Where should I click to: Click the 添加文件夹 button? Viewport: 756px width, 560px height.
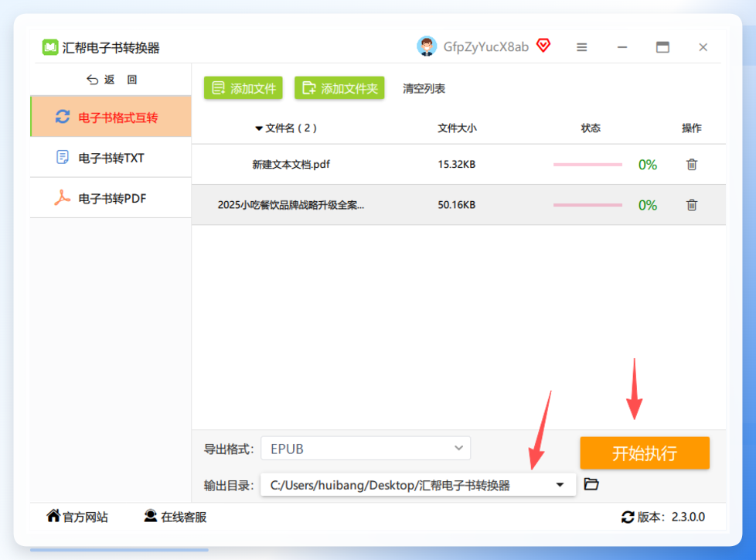(339, 88)
